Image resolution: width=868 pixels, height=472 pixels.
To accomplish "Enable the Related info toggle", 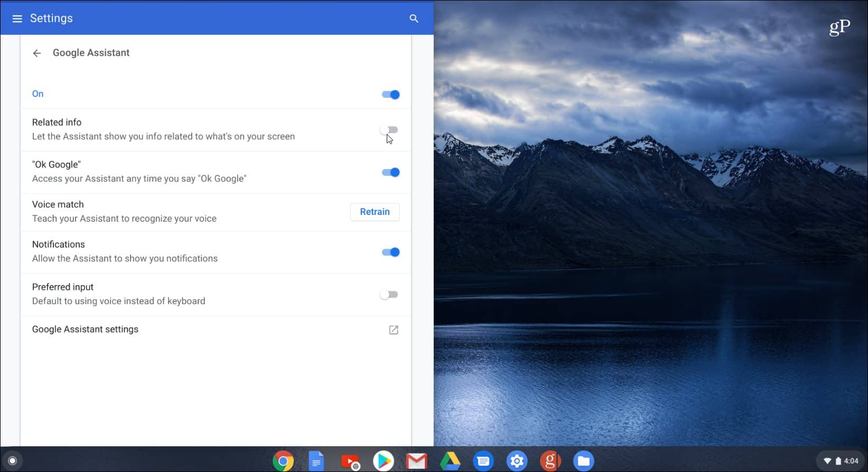I will pyautogui.click(x=389, y=130).
